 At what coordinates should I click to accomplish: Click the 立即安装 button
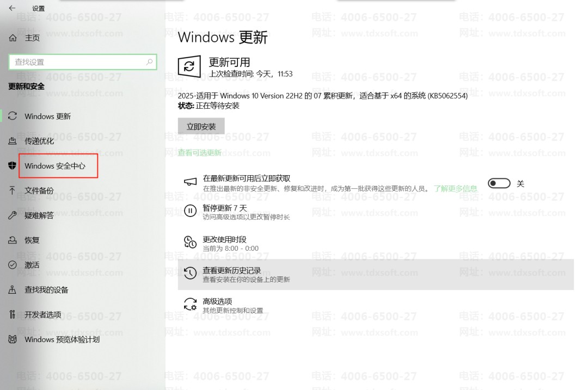pyautogui.click(x=201, y=126)
